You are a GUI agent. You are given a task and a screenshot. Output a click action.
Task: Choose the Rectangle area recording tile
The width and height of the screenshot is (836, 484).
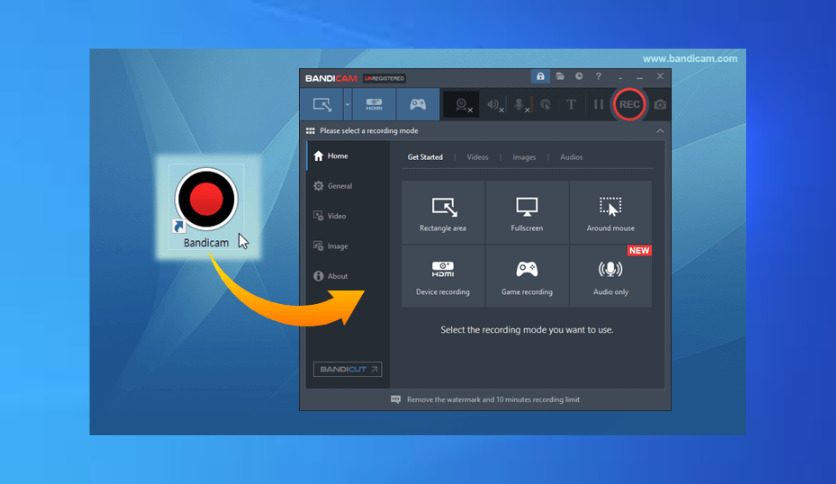pos(443,212)
